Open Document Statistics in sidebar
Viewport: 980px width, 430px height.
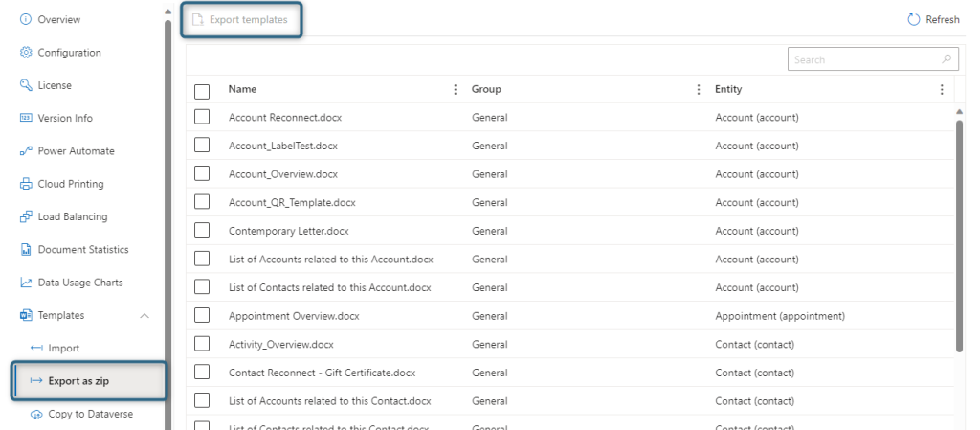[x=84, y=249]
